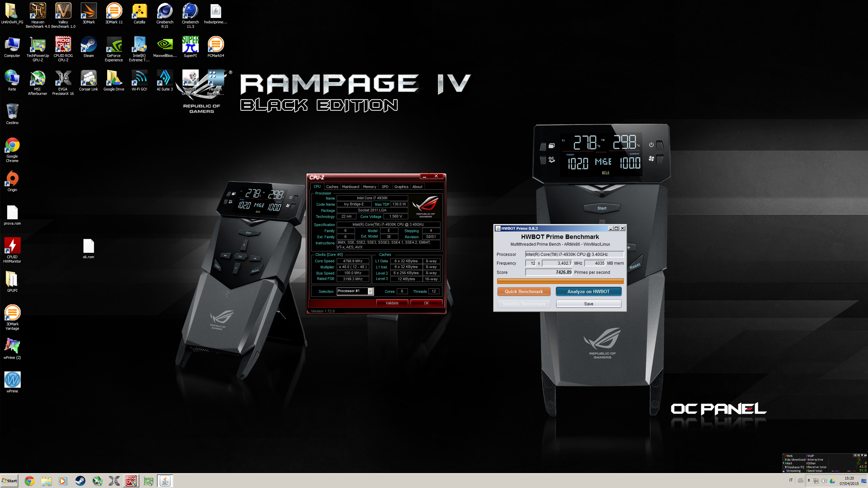Click the Stability Benchmark button
Image resolution: width=868 pixels, height=488 pixels.
(x=524, y=304)
